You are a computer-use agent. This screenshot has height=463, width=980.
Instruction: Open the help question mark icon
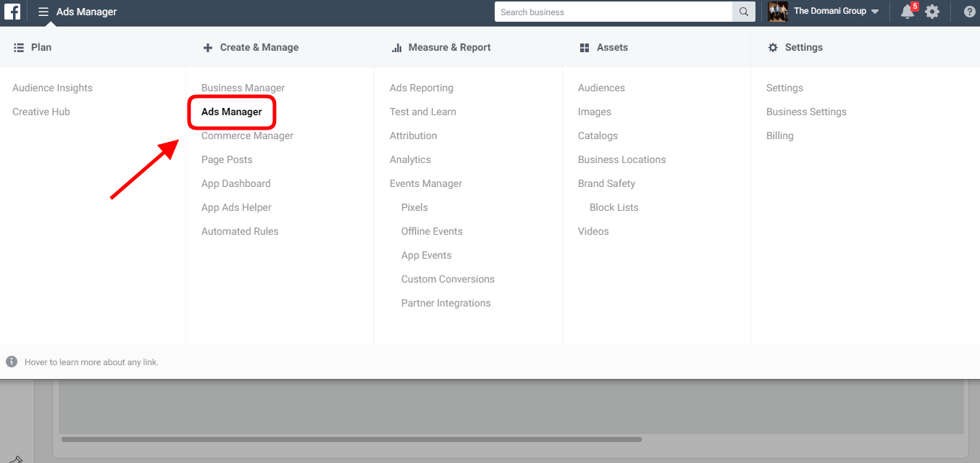970,12
